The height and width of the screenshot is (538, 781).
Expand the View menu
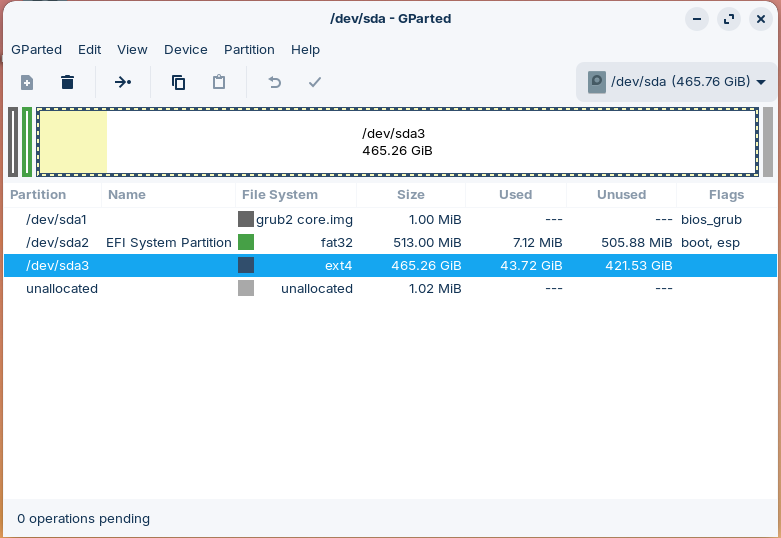[132, 49]
